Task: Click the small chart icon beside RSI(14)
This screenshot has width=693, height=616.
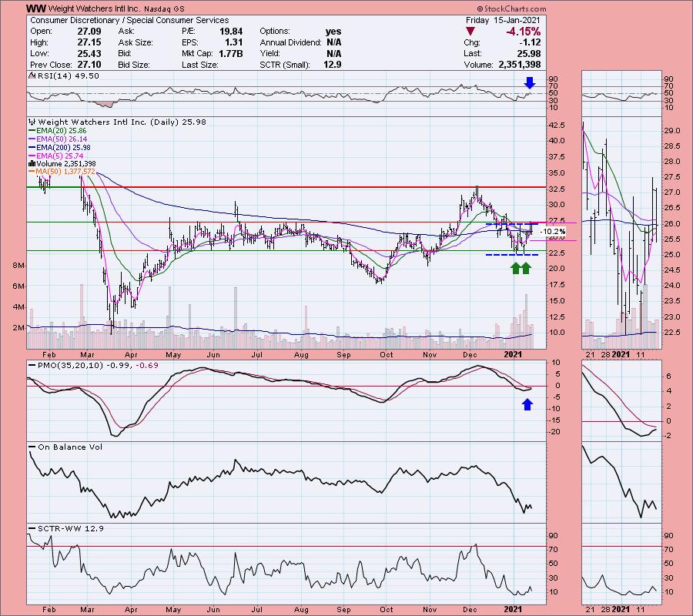Action: [32, 75]
